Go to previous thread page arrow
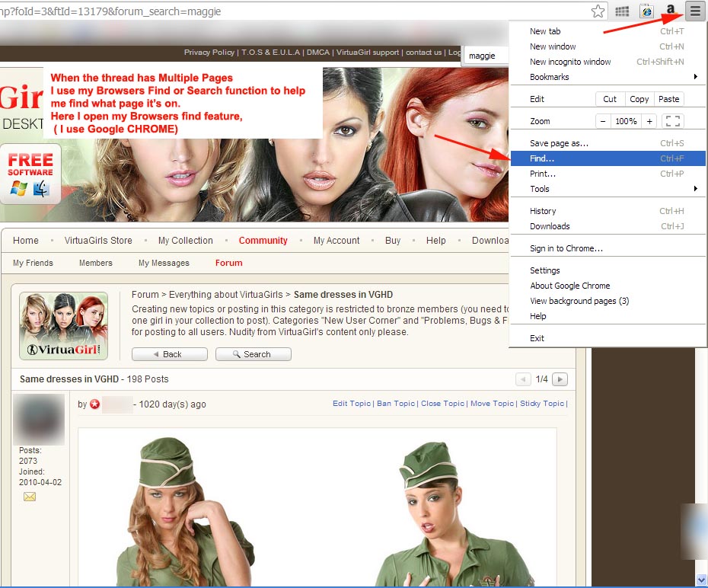This screenshot has height=588, width=708. pos(524,379)
